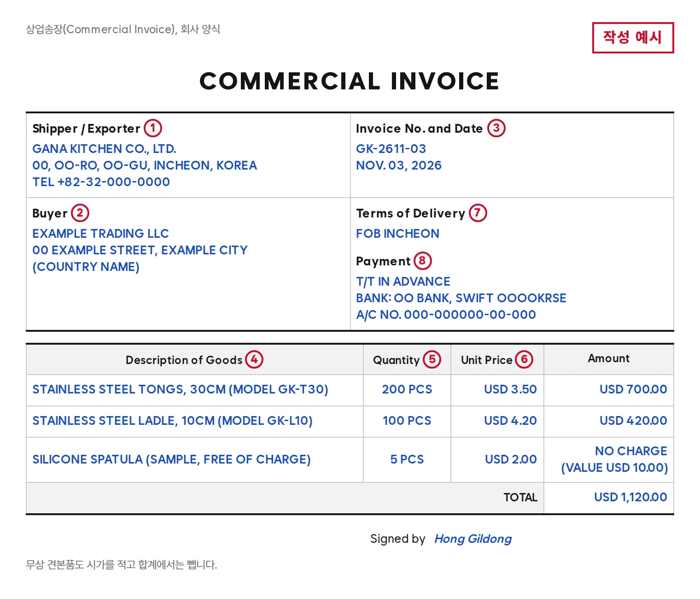Click the "FOB INCHEON" delivery term

pyautogui.click(x=397, y=234)
